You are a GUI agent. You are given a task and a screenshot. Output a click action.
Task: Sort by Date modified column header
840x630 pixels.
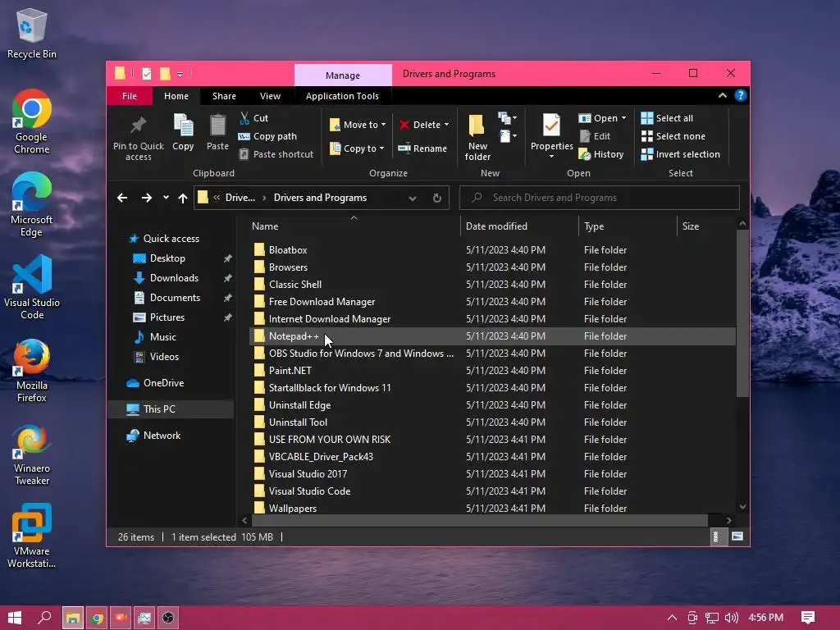(x=519, y=226)
